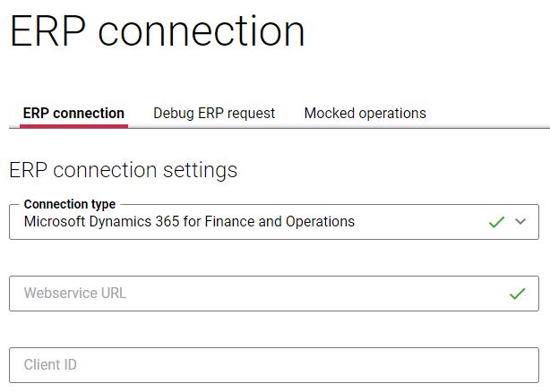550x392 pixels.
Task: Open the Mocked operations tab
Action: (365, 113)
